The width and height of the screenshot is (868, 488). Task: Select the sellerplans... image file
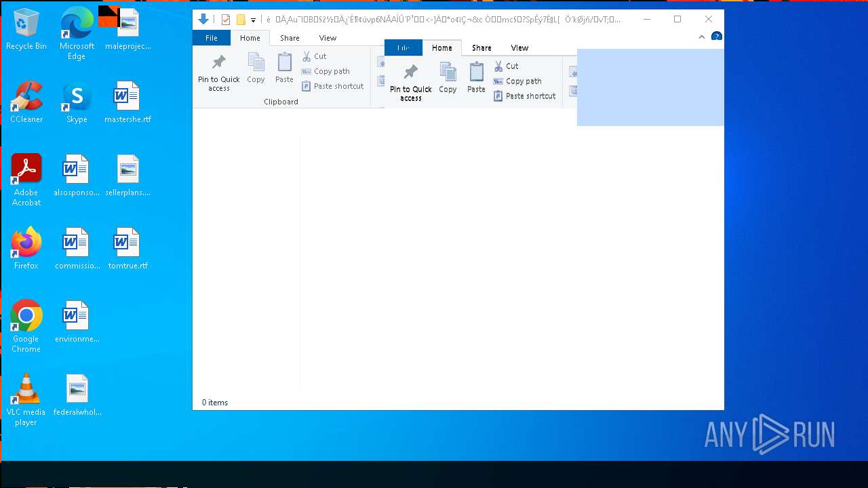point(127,176)
